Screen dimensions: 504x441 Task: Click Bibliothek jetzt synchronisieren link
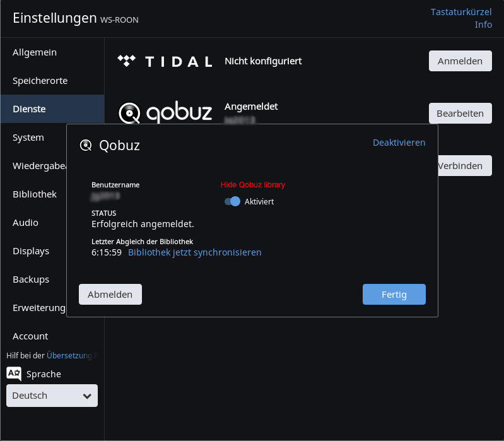pyautogui.click(x=194, y=252)
